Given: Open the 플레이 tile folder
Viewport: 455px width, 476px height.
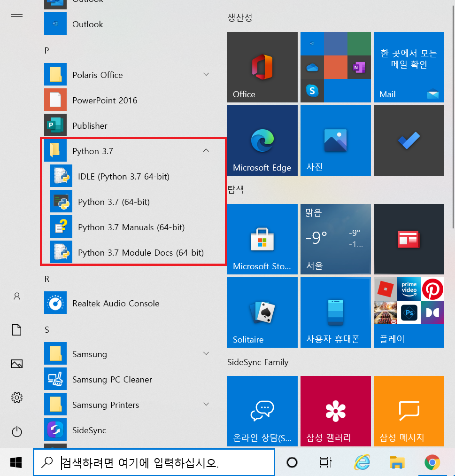Looking at the screenshot, I should pos(409,312).
